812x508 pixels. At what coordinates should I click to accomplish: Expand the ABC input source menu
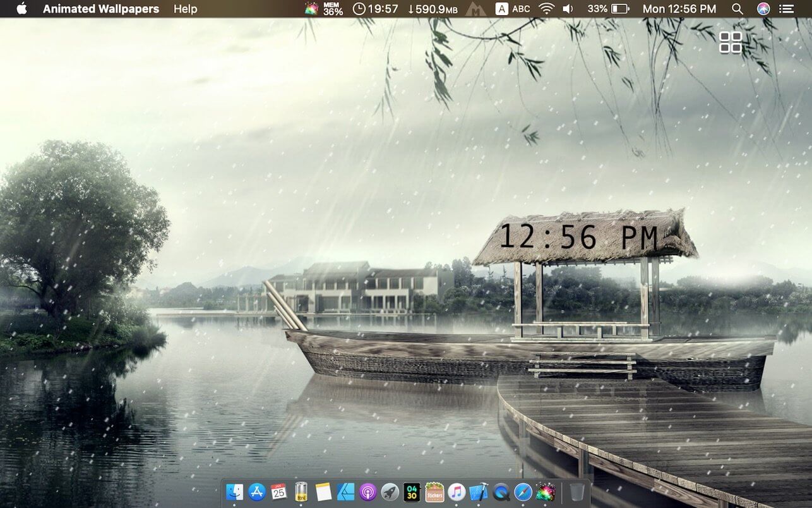(x=513, y=9)
